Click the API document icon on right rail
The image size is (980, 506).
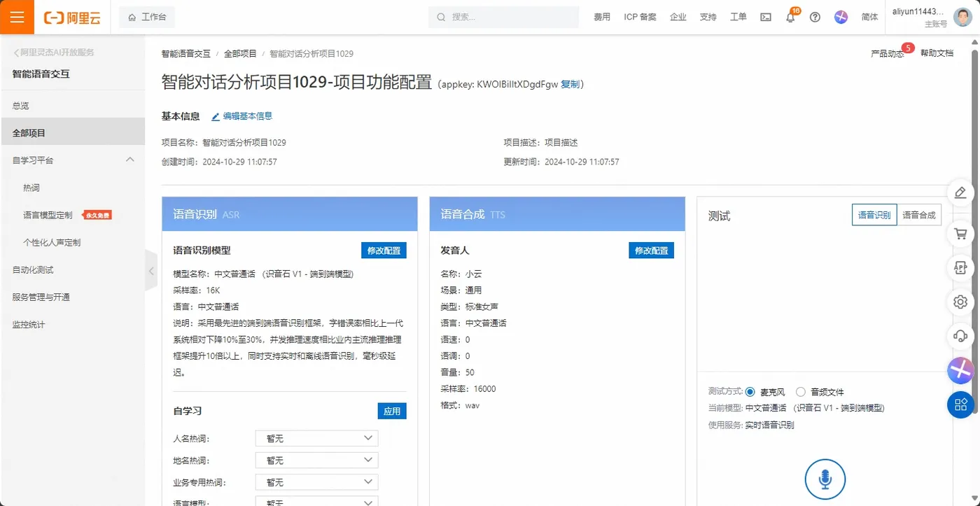click(960, 268)
